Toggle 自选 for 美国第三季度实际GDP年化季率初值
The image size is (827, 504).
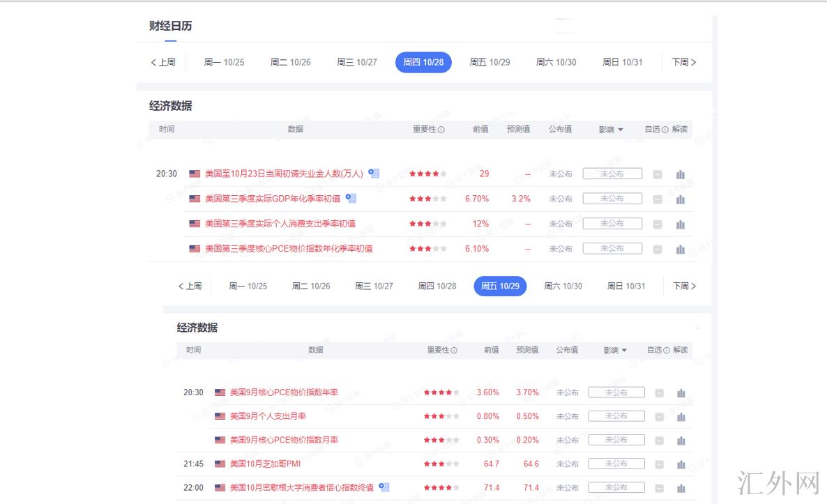657,199
